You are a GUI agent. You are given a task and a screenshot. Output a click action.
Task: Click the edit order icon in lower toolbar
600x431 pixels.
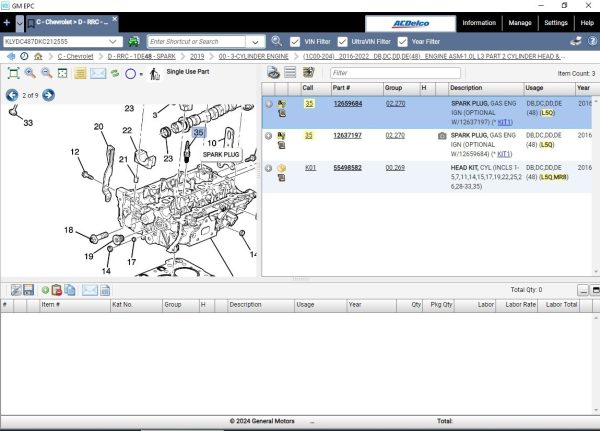(x=16, y=290)
